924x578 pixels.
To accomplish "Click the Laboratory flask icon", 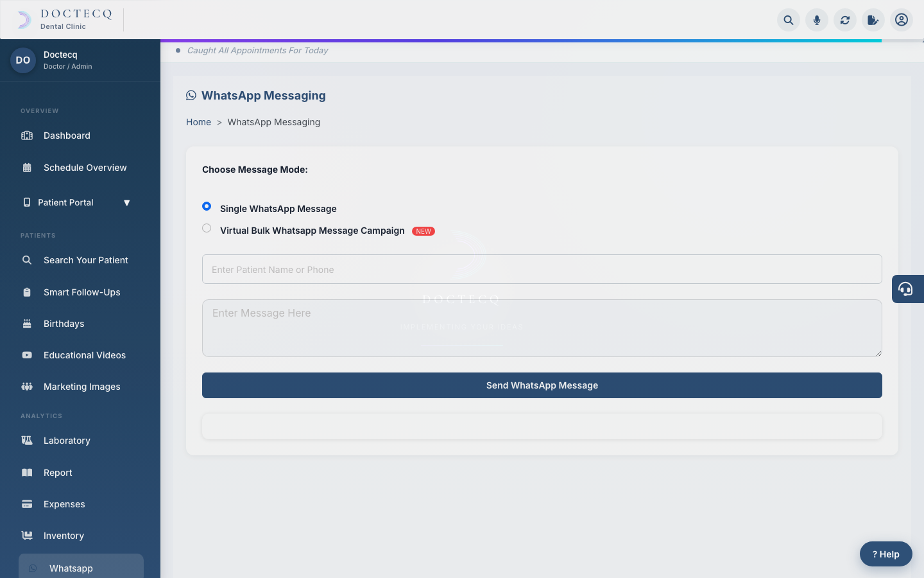I will tap(27, 441).
